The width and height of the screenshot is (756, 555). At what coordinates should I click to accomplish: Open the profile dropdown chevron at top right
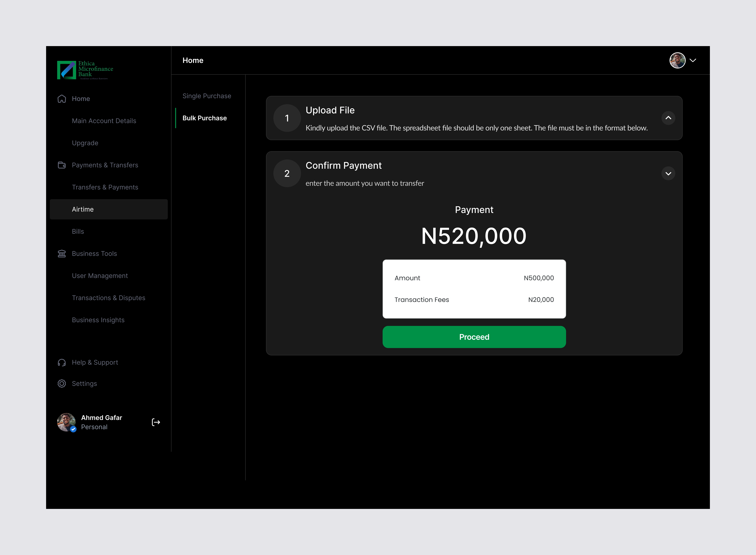(693, 61)
